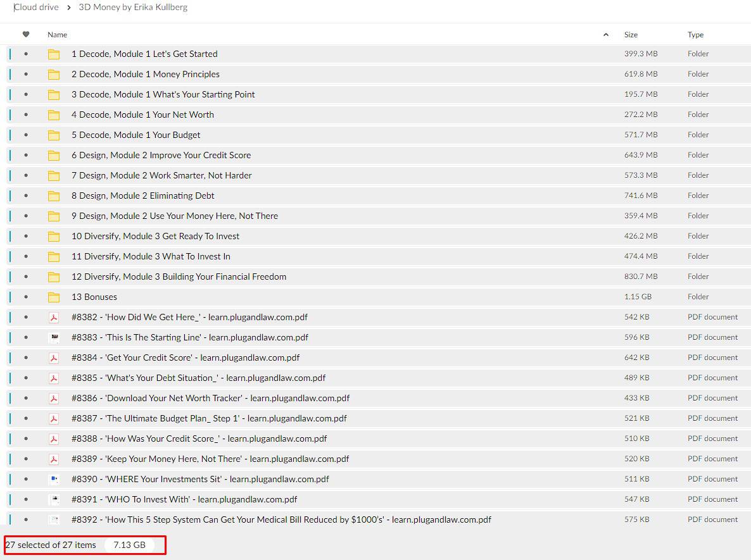This screenshot has height=560, width=751.
Task: Click the sort arrow in Name column
Action: 605,35
